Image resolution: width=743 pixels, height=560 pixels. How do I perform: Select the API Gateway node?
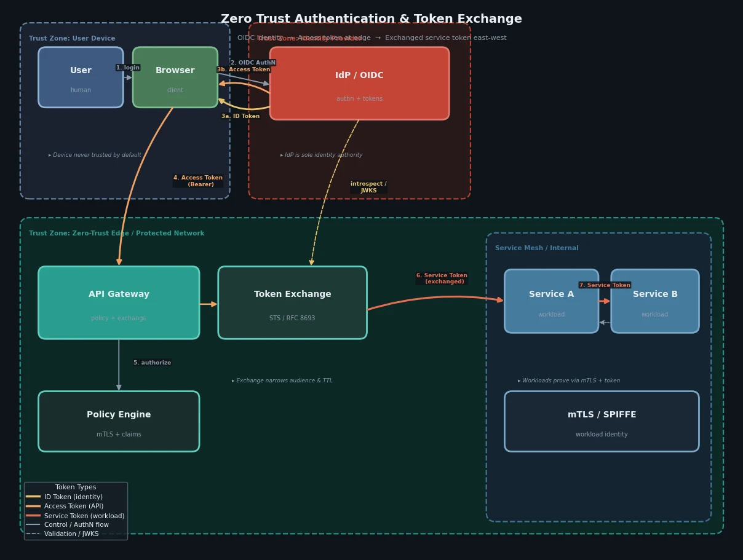click(119, 302)
